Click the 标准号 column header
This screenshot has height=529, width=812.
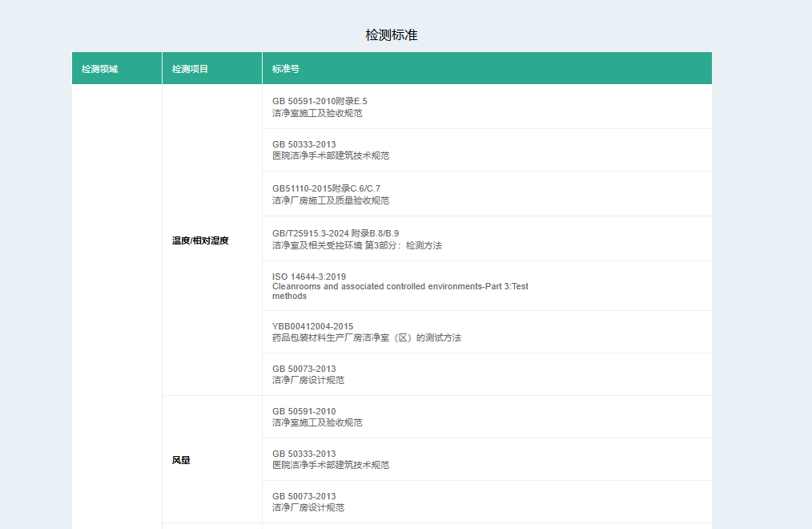(x=286, y=69)
